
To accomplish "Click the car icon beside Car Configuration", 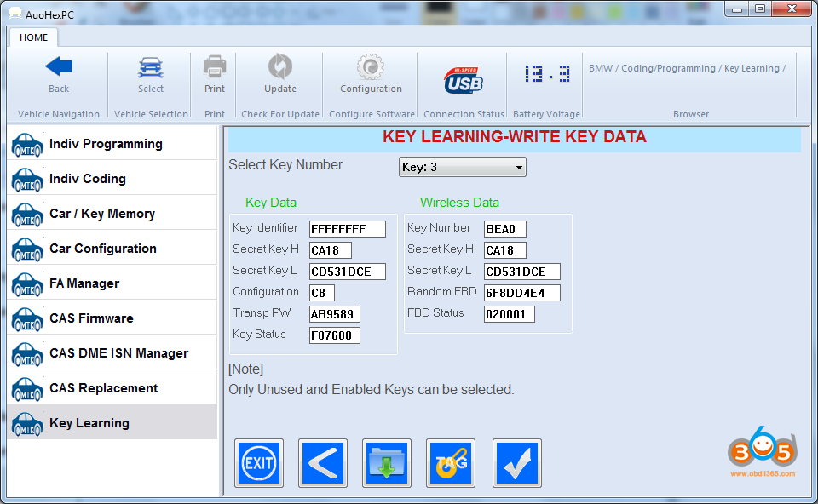I will (x=27, y=249).
